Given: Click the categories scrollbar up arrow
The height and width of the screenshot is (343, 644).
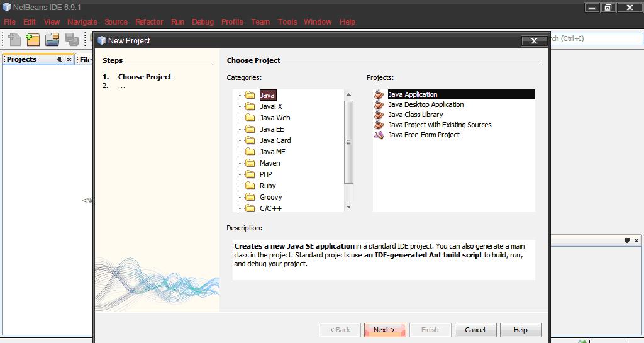Looking at the screenshot, I should 348,94.
